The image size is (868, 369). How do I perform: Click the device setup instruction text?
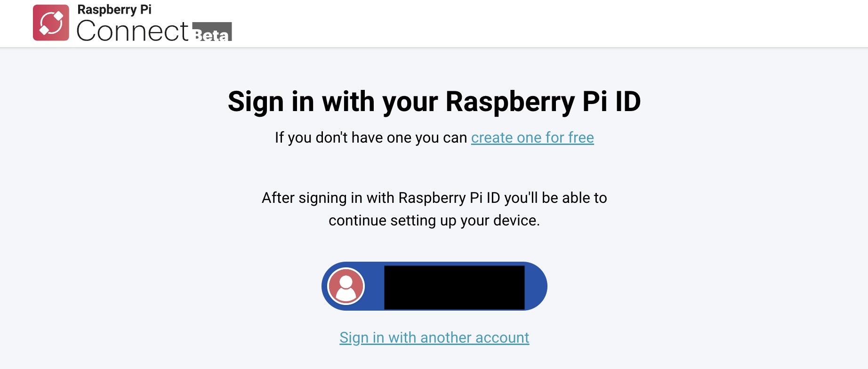(434, 209)
